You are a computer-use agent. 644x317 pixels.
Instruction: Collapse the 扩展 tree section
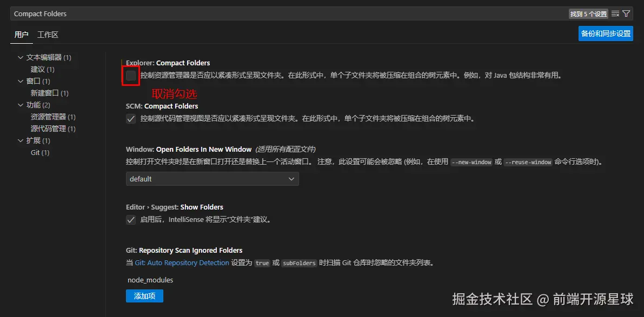pyautogui.click(x=20, y=140)
